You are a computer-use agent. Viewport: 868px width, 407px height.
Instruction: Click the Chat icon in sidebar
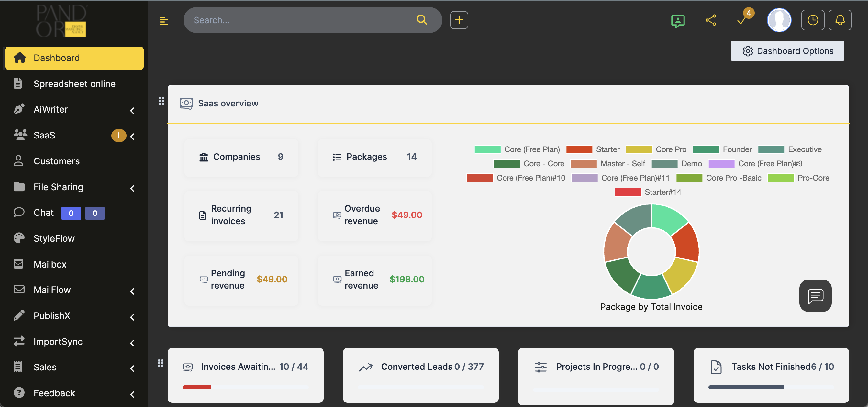tap(18, 212)
